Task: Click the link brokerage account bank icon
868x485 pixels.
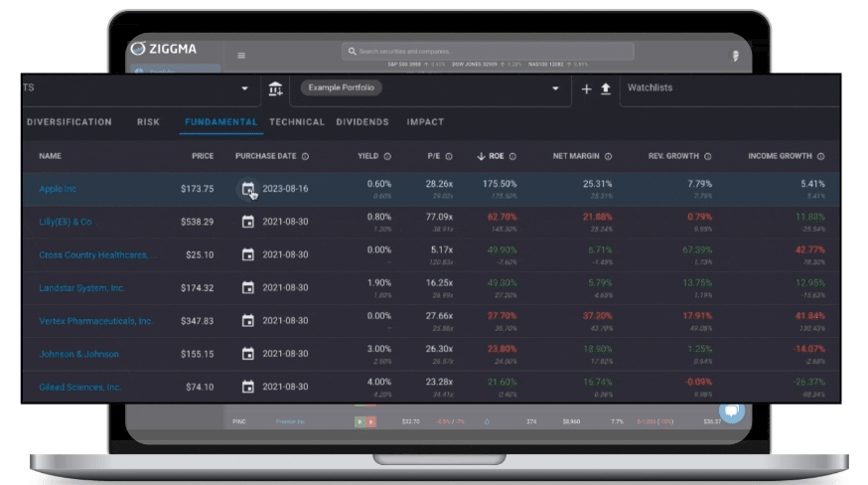Action: (x=275, y=88)
